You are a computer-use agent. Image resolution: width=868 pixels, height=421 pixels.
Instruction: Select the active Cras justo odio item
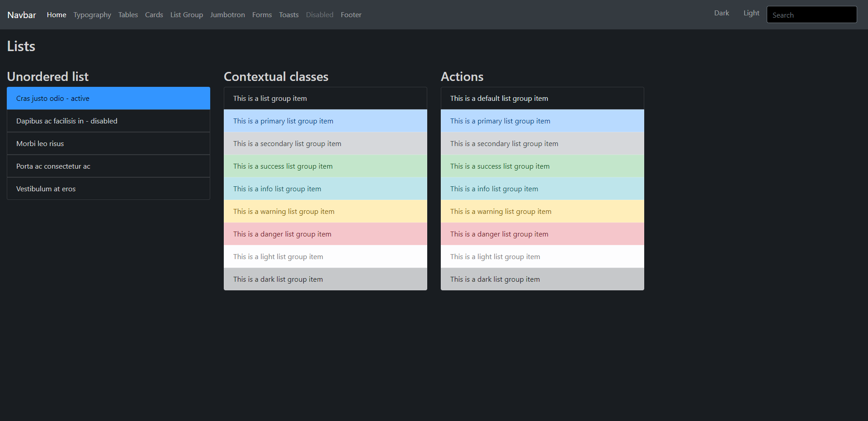tap(108, 98)
